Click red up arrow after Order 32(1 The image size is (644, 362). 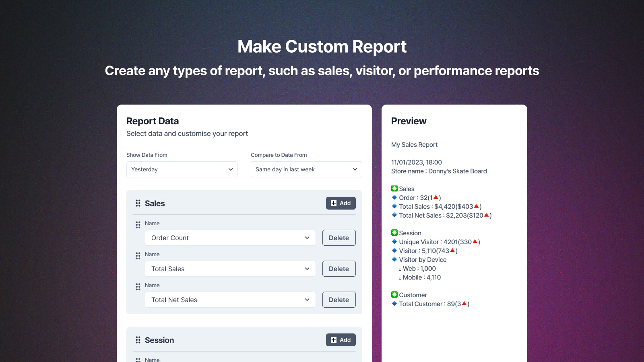436,197
